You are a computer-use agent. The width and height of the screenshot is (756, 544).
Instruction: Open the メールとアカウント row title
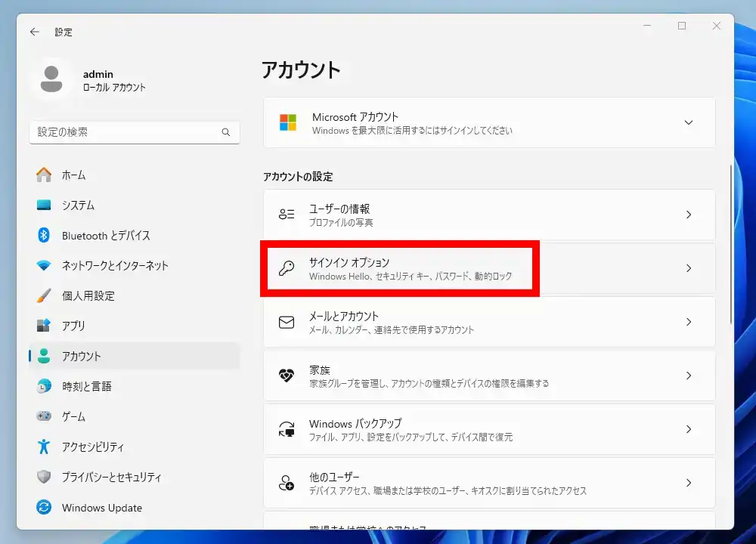coord(344,316)
